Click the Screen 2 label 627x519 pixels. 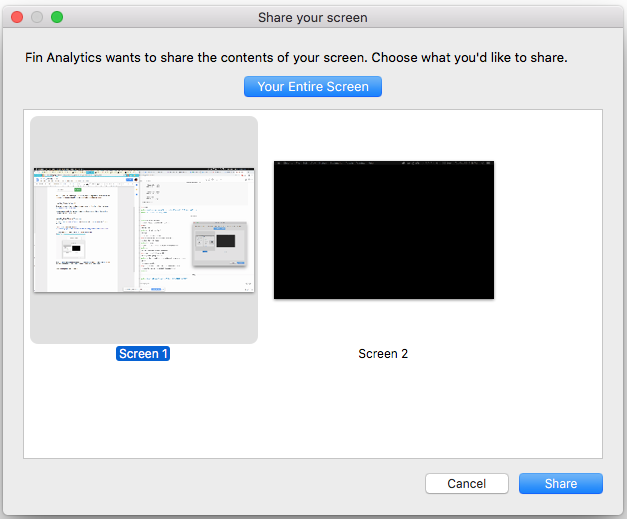(383, 353)
